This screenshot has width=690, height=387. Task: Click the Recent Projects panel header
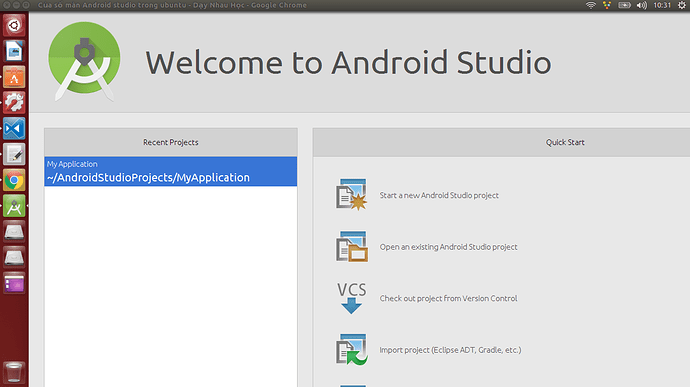(x=171, y=142)
